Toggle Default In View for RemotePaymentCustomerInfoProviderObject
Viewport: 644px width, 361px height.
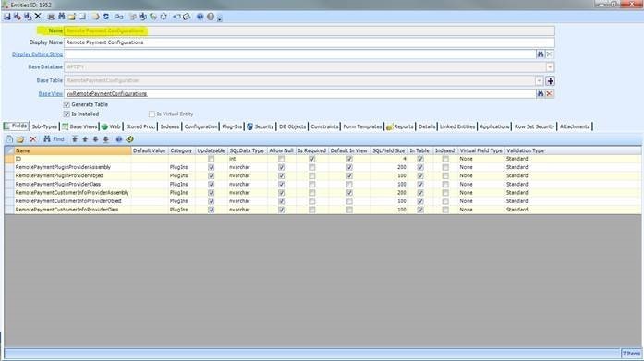click(x=349, y=201)
